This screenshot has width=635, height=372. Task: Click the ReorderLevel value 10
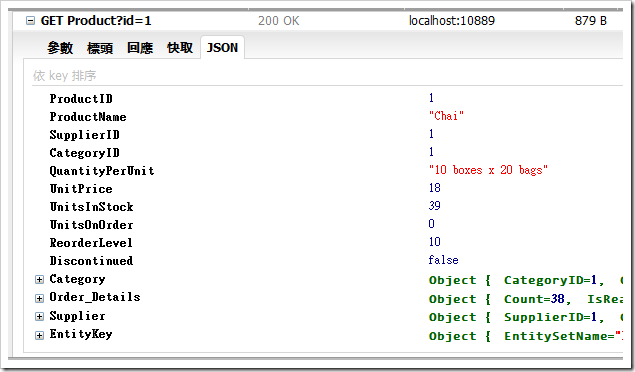(435, 242)
